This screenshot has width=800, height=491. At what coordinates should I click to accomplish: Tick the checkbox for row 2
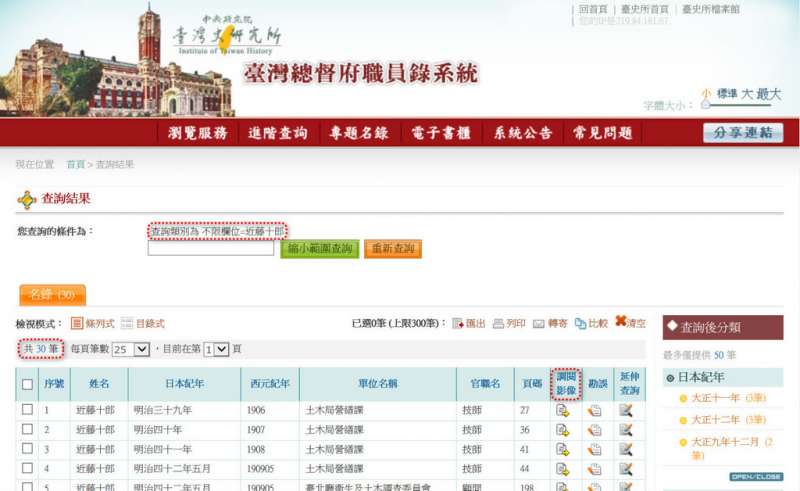click(28, 429)
